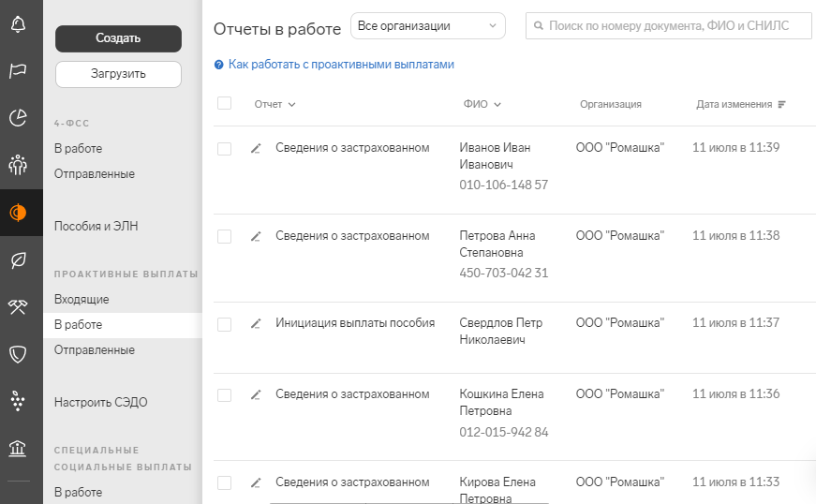
Task: Click the Создать button
Action: point(119,38)
